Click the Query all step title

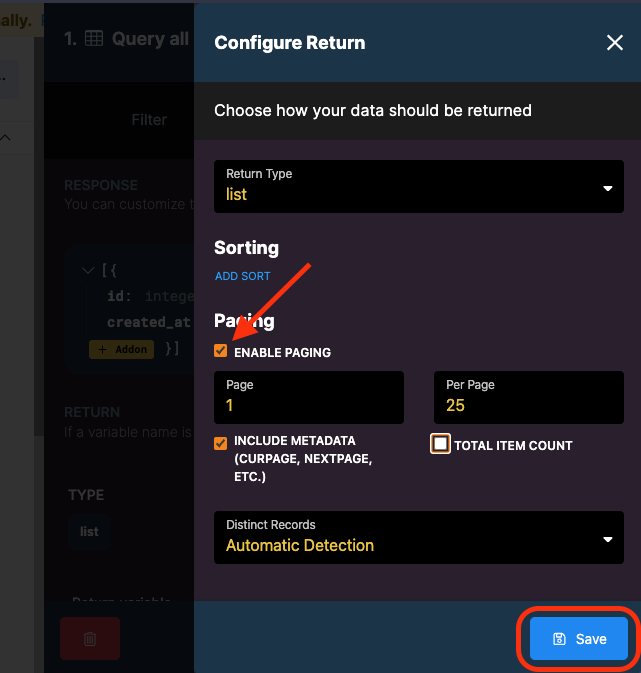click(x=150, y=39)
